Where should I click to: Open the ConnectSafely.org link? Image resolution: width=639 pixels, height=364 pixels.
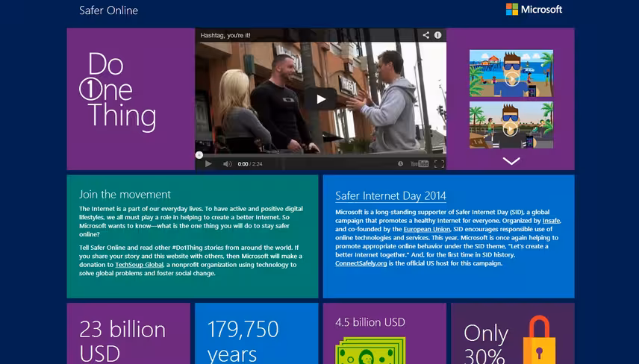361,263
